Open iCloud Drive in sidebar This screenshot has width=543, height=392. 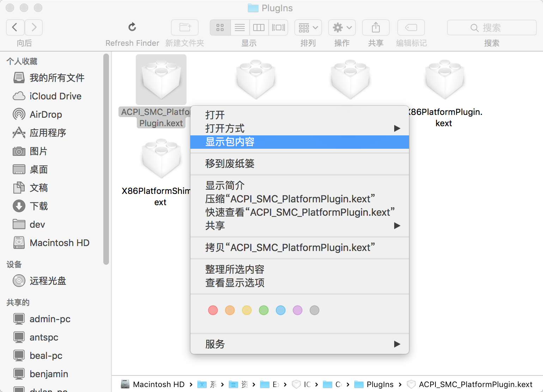[47, 96]
